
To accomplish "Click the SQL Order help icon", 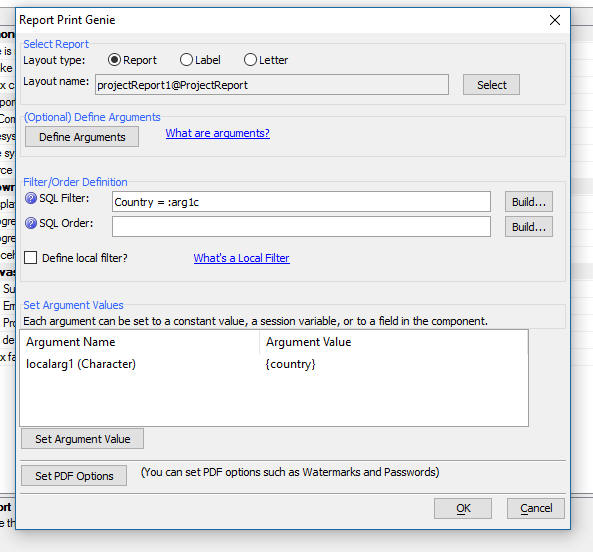I will [x=31, y=223].
